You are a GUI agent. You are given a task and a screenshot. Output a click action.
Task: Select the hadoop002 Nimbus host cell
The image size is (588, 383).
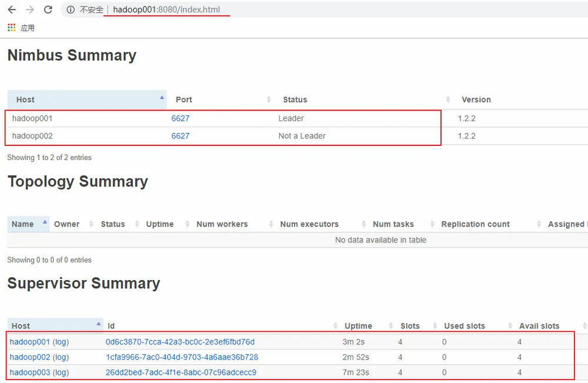coord(32,136)
